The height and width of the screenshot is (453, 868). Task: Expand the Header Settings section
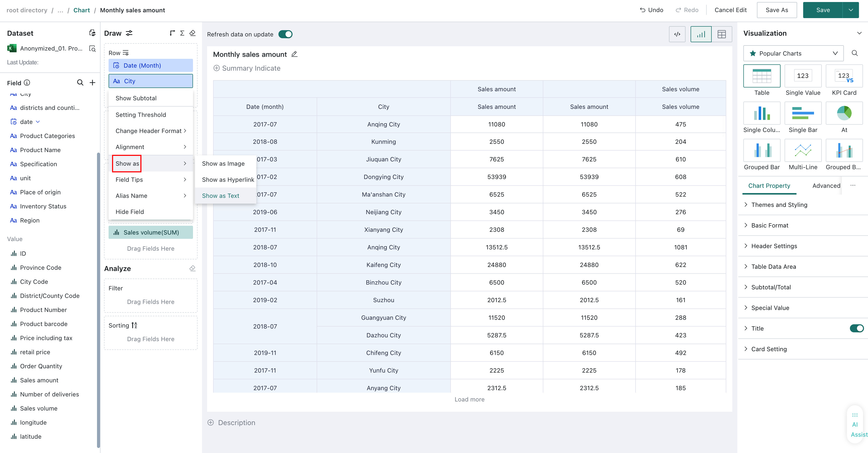[x=774, y=246]
